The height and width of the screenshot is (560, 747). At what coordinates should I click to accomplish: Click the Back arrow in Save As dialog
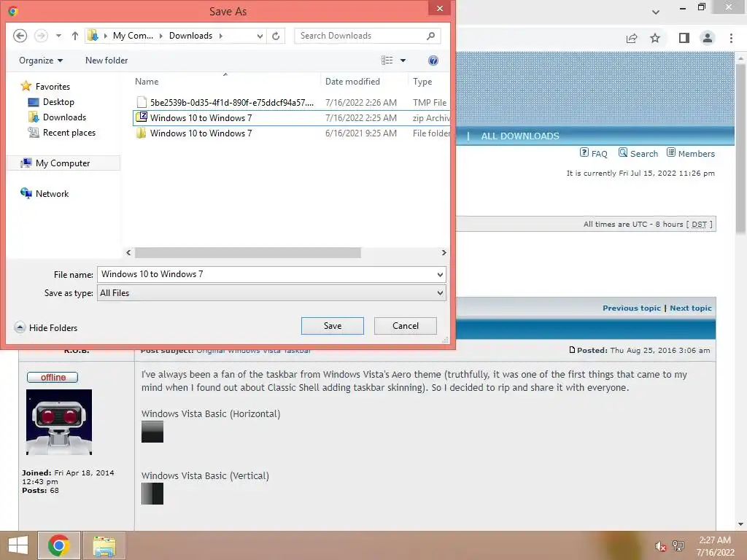pos(20,36)
